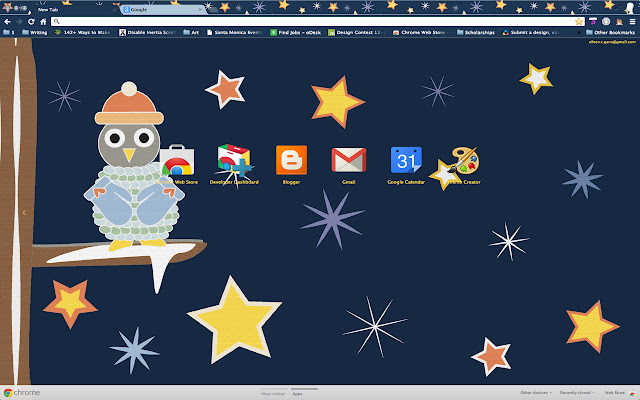Viewport: 640px width, 400px height.
Task: Open the Find Jobs - oDesk bookmark
Action: tap(296, 32)
